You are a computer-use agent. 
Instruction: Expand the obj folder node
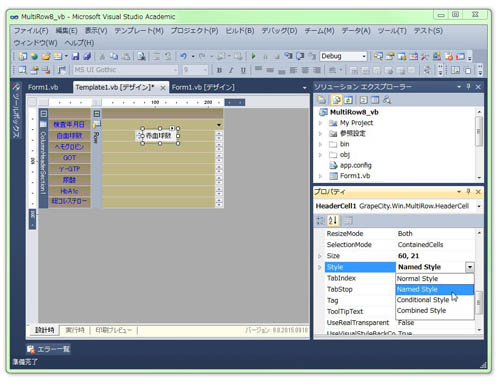click(x=320, y=155)
